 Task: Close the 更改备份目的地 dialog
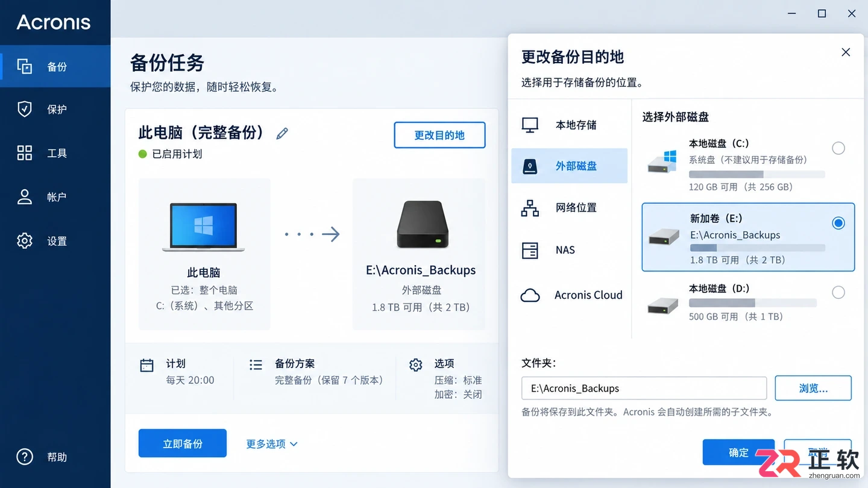point(846,52)
